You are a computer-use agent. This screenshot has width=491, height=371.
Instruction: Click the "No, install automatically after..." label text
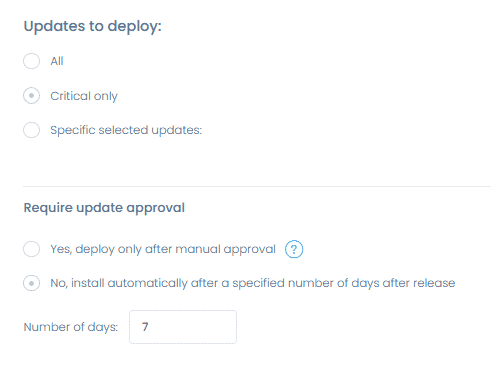click(253, 283)
